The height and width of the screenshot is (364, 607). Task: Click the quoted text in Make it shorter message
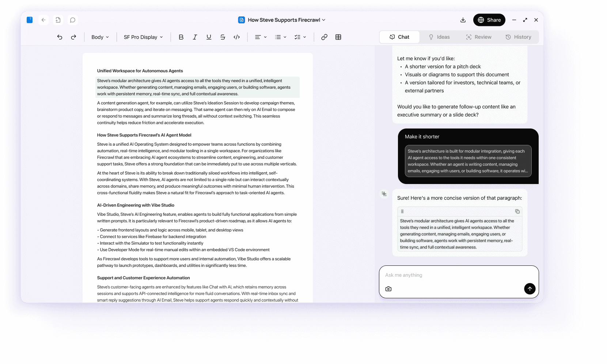click(x=468, y=161)
